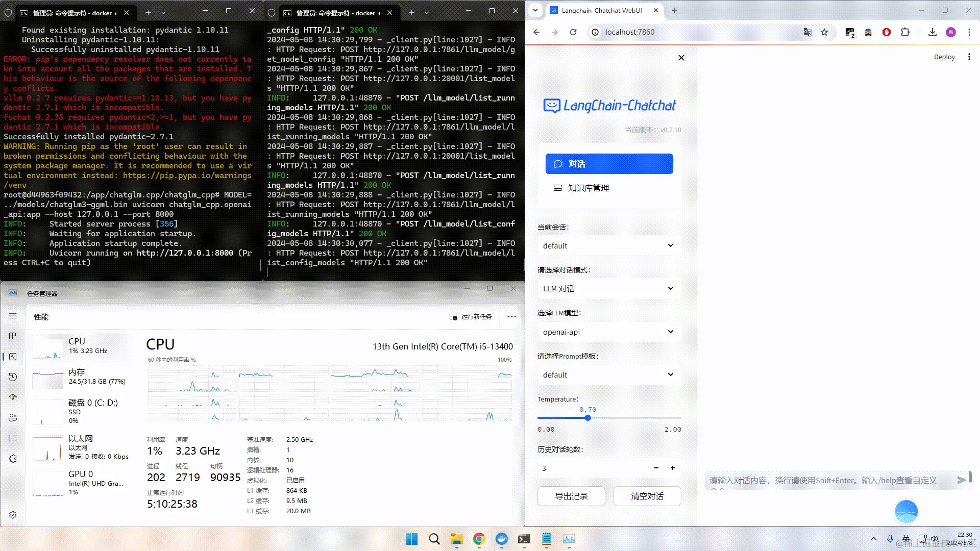Select the 知识库管理 menu item

(588, 188)
